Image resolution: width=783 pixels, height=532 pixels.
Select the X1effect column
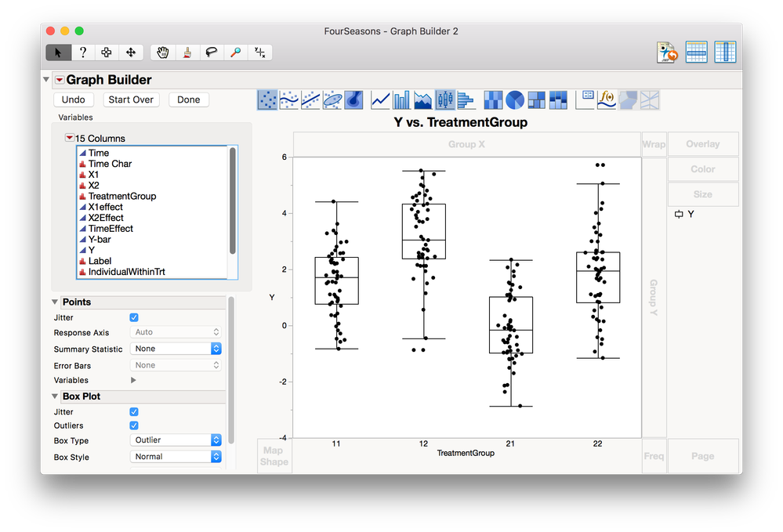coord(152,207)
